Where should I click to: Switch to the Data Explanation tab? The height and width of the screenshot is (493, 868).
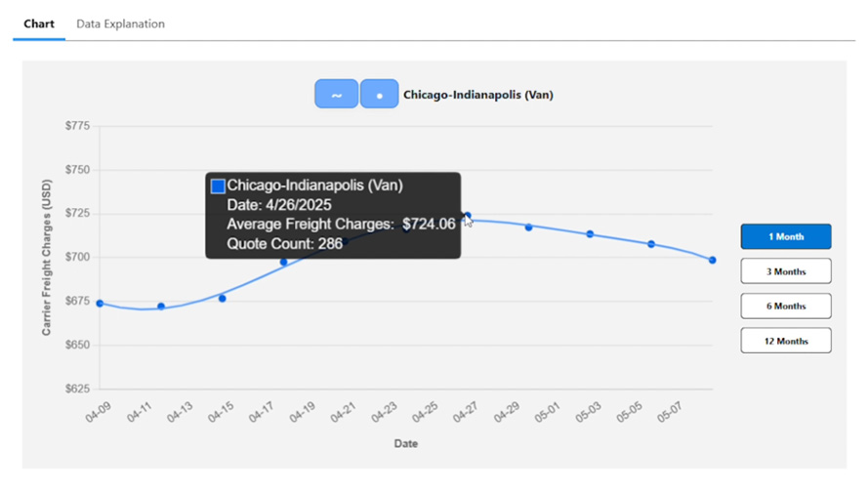coord(120,23)
